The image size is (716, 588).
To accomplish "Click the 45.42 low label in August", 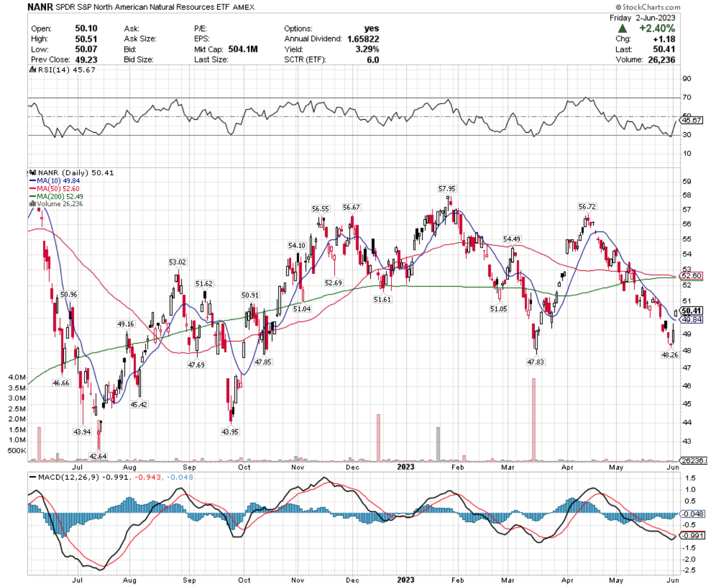I will (x=139, y=405).
